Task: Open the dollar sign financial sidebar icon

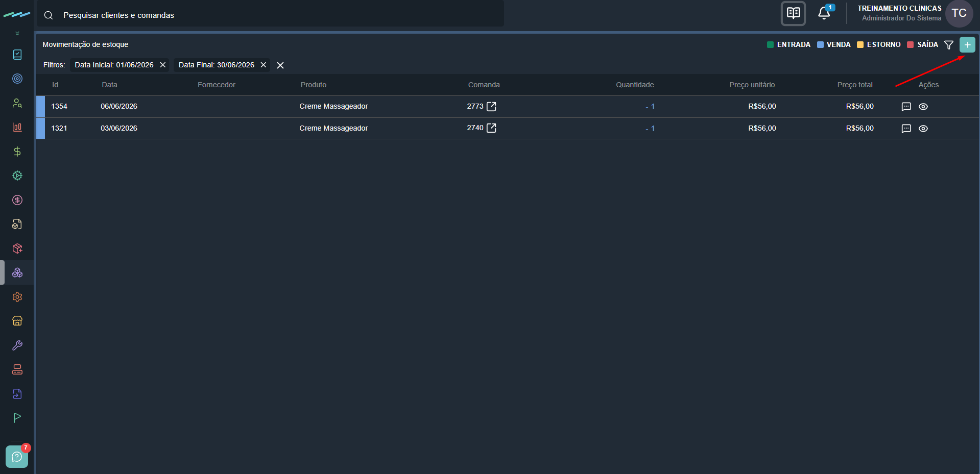Action: click(17, 152)
